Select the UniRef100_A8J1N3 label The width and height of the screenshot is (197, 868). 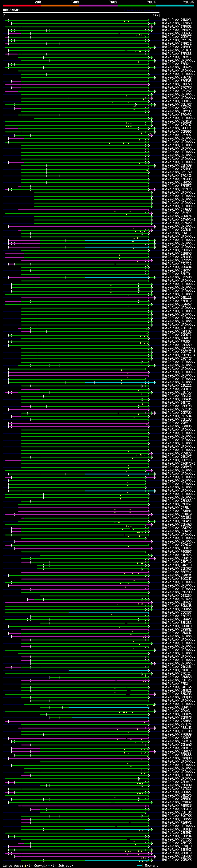click(x=176, y=728)
